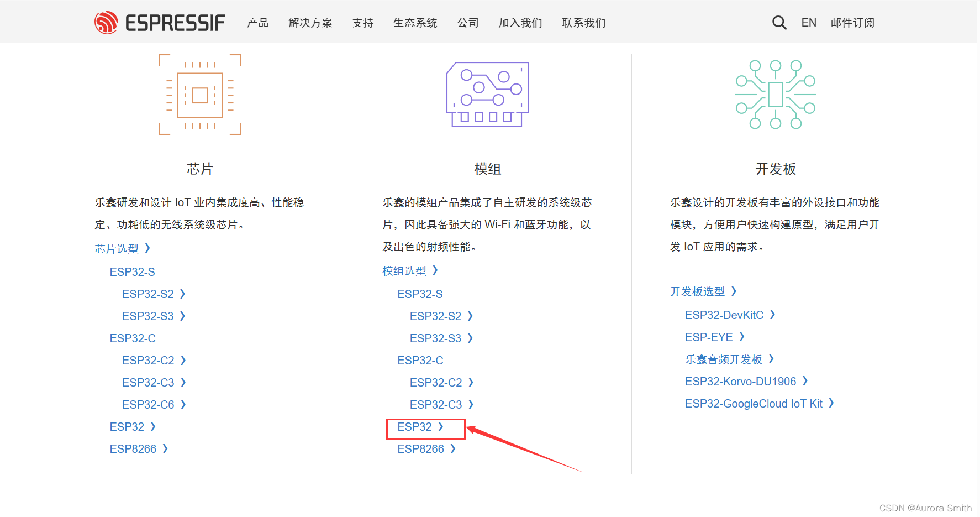This screenshot has height=517, width=980.
Task: Open ESP32-C6 chip link
Action: pyautogui.click(x=154, y=404)
